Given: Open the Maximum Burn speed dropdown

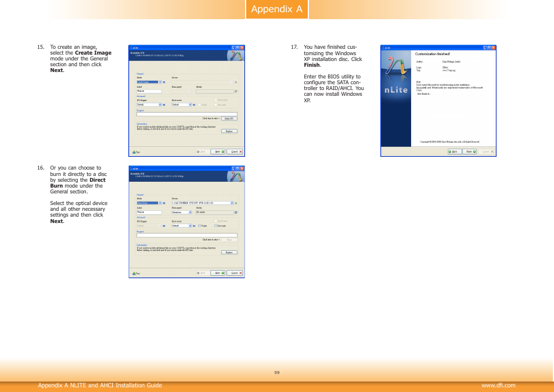Looking at the screenshot, I should (182, 213).
